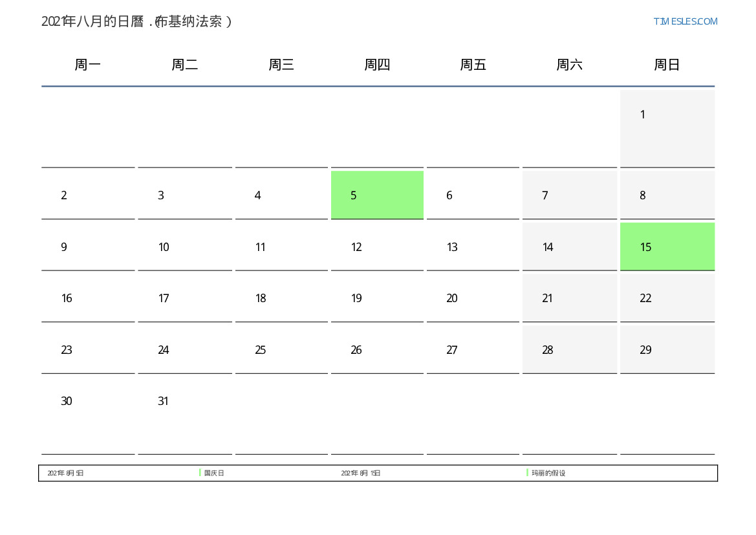Open the TIMESLES.COM link
Image resolution: width=756 pixels, height=535 pixels.
(685, 21)
